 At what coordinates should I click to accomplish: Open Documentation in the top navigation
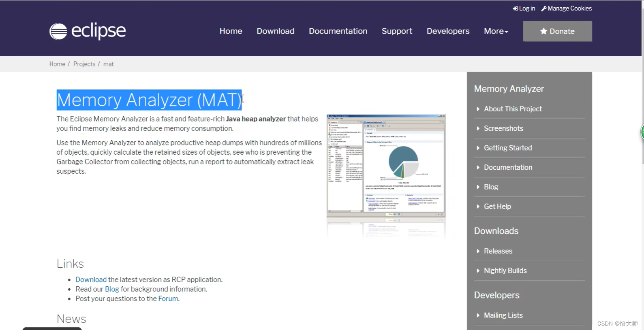(x=338, y=31)
